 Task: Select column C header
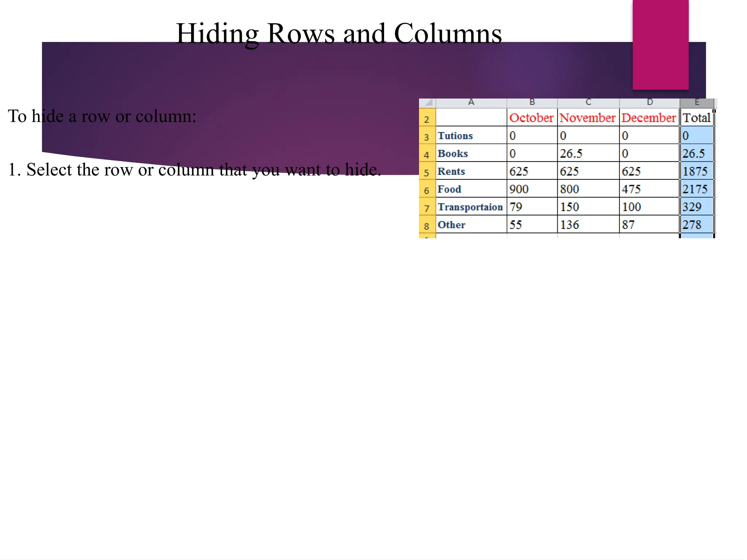pyautogui.click(x=588, y=102)
